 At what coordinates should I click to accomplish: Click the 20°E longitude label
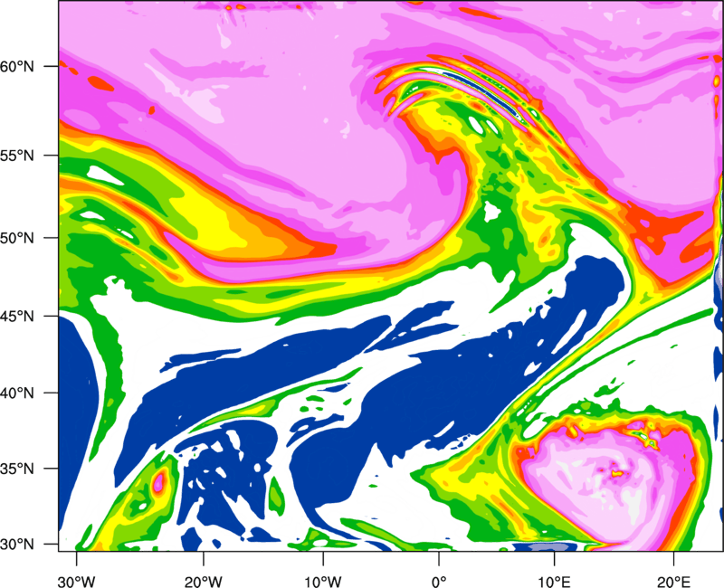(673, 582)
